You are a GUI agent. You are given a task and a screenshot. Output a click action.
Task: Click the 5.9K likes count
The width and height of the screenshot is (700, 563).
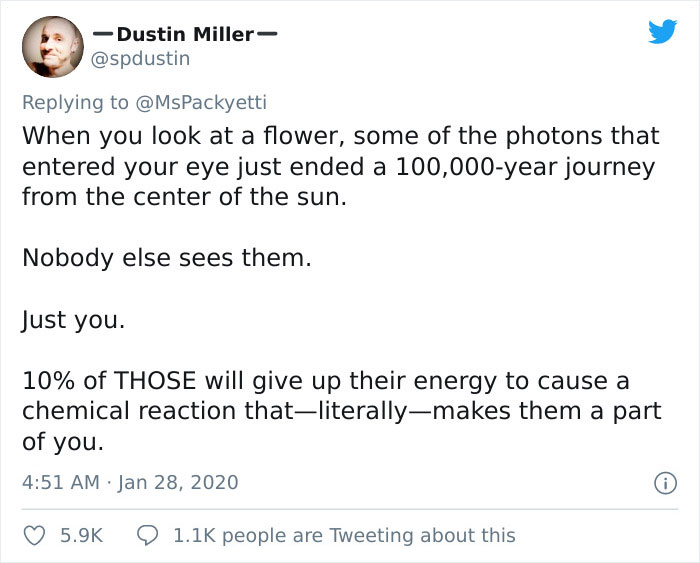(81, 535)
